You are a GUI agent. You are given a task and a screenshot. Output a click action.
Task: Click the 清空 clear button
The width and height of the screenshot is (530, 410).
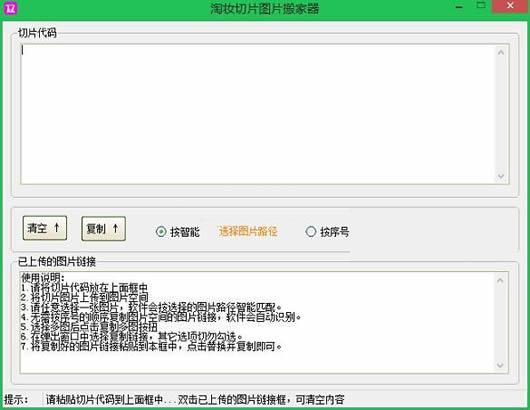[x=45, y=228]
